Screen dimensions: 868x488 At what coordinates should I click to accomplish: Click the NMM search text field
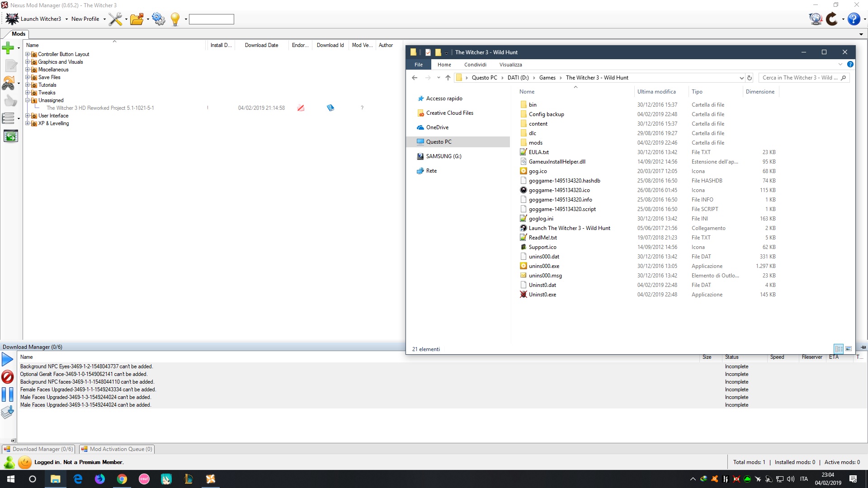(x=211, y=19)
